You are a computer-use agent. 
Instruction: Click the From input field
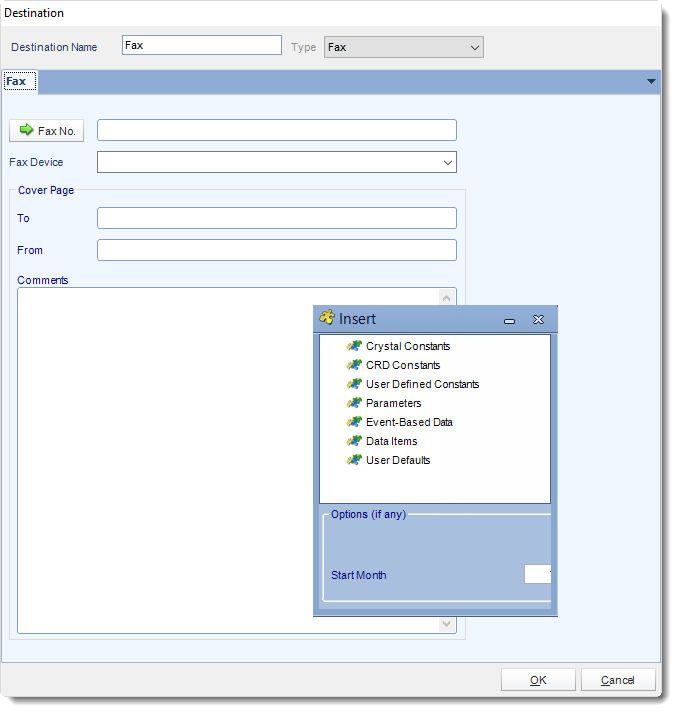(277, 250)
